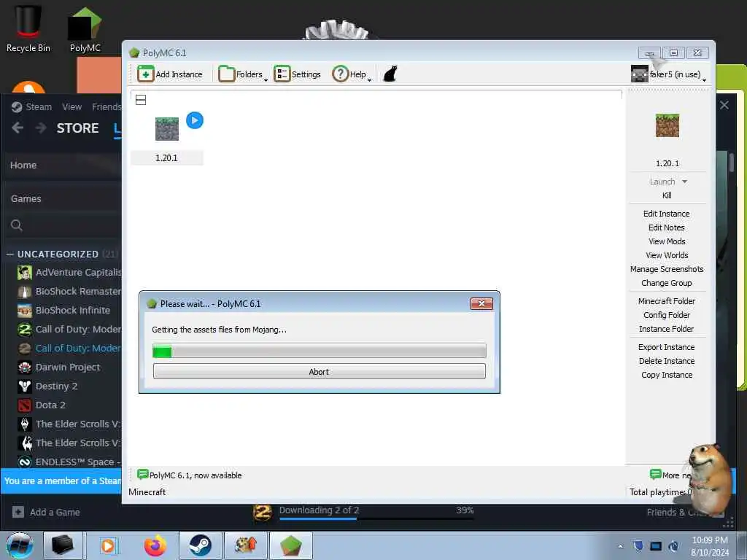Close the Steam overlay panel X
This screenshot has width=747, height=560.
pyautogui.click(x=724, y=105)
